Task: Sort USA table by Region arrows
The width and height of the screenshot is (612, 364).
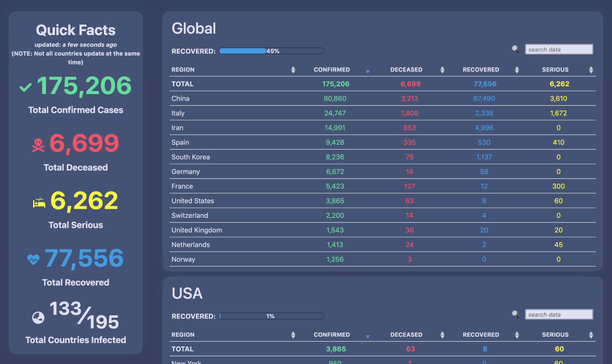Action: coord(293,335)
